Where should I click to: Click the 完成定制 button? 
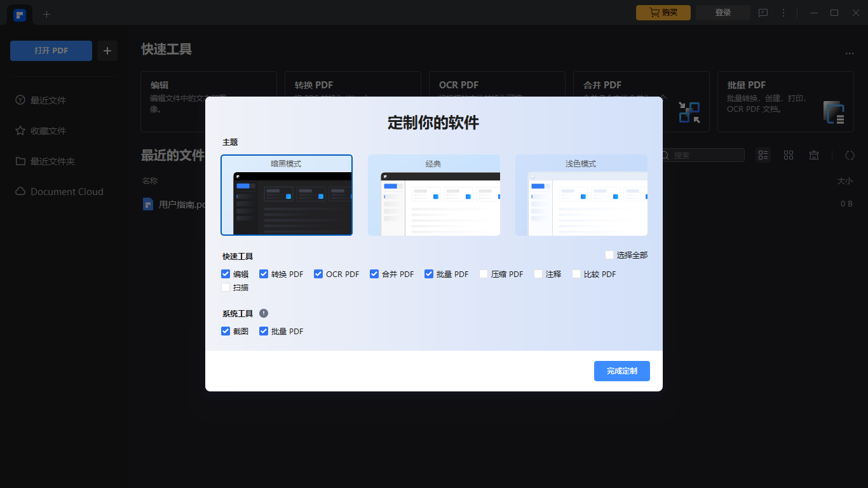pos(621,371)
